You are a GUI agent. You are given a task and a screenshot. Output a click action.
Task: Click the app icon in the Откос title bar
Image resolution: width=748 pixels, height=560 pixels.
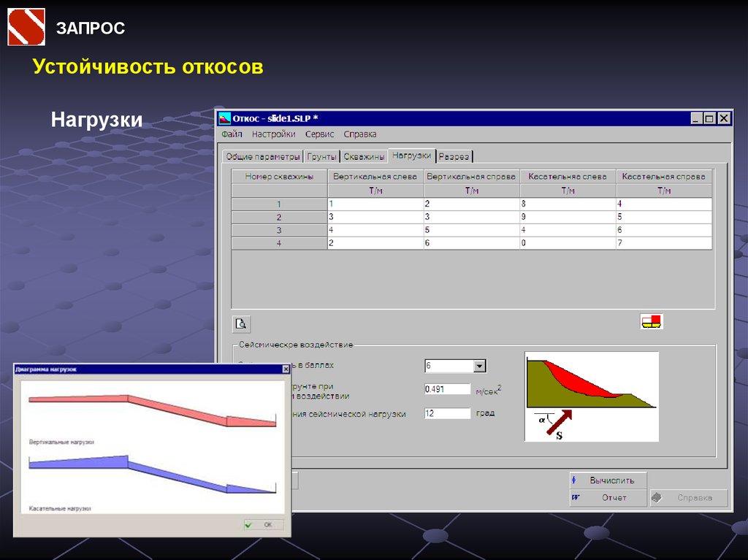224,118
